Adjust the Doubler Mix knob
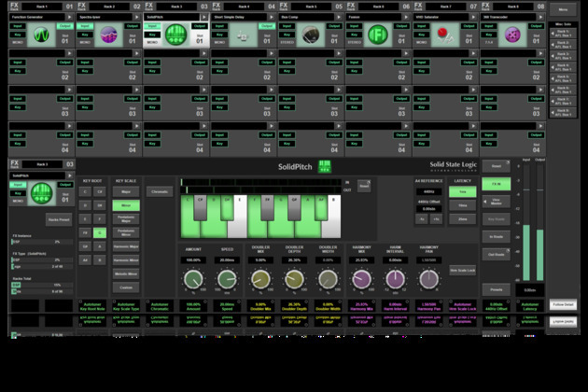Screen dimensions: 588x392 click(x=260, y=279)
